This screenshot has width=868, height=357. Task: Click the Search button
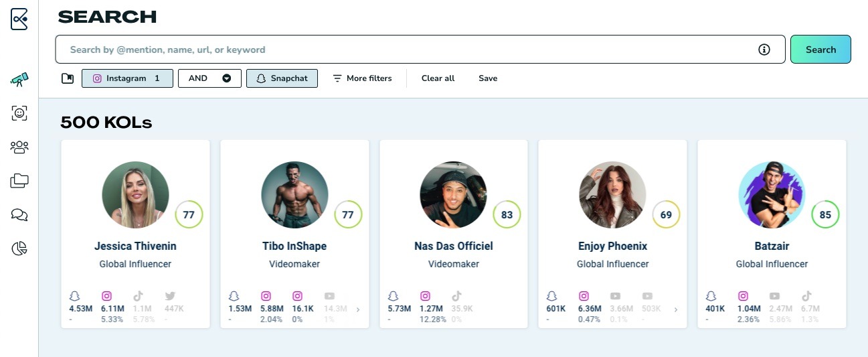820,50
